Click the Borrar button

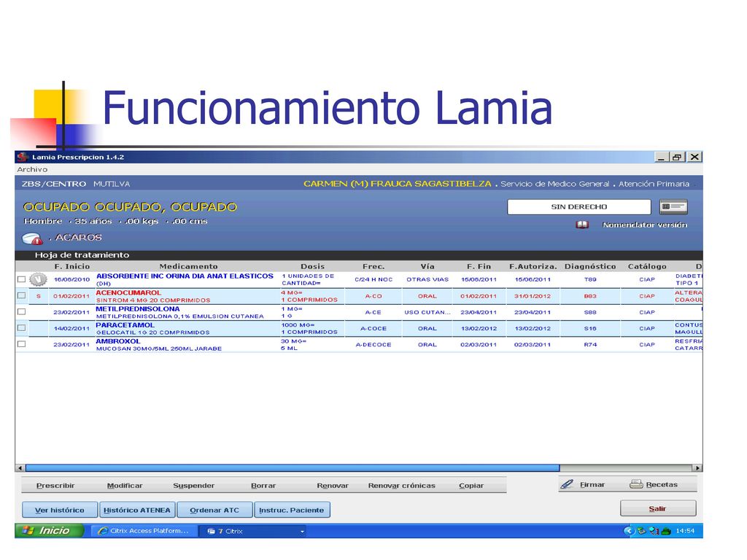tap(263, 485)
